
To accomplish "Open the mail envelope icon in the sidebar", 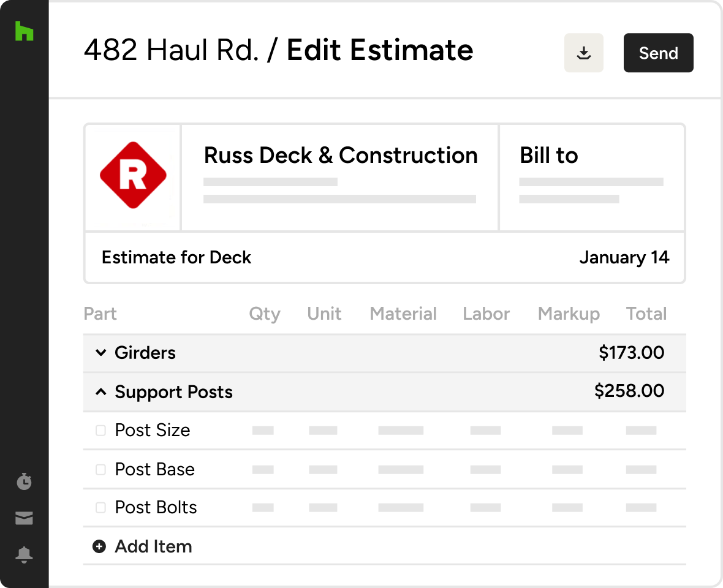I will 23,518.
